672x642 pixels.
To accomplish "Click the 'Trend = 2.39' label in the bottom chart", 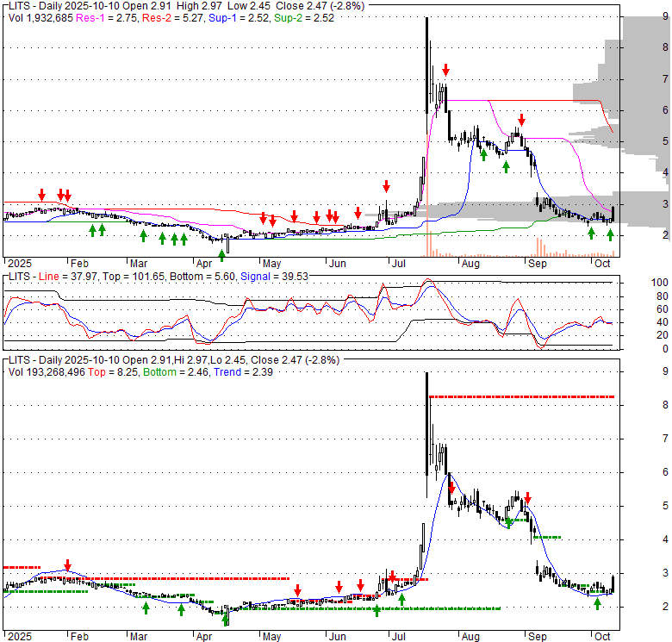I will tap(243, 372).
